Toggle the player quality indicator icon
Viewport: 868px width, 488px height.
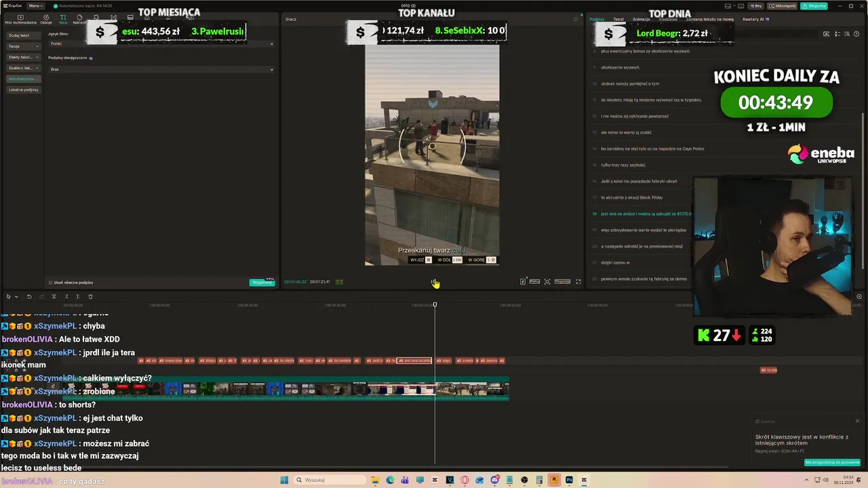point(339,282)
